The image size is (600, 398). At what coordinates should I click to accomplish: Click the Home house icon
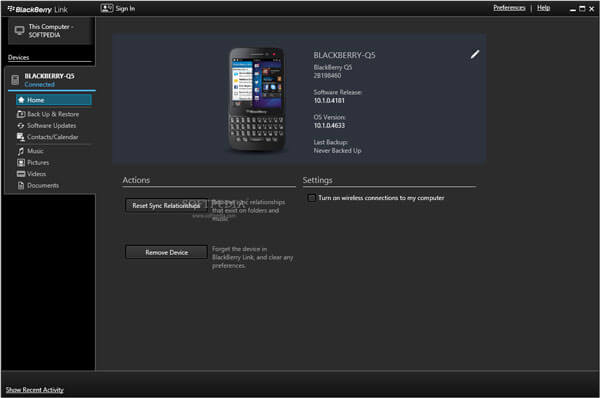[21, 100]
